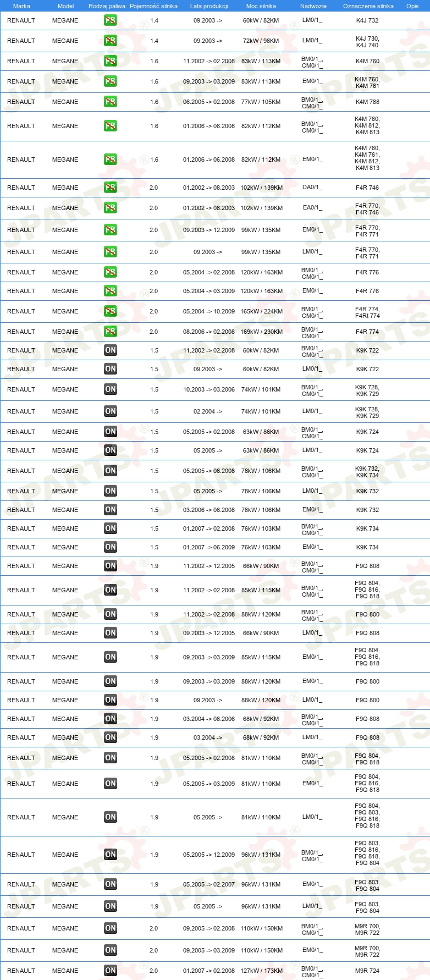The width and height of the screenshot is (430, 980).
Task: Click the K4M 788 engine code cell
Action: tap(367, 102)
